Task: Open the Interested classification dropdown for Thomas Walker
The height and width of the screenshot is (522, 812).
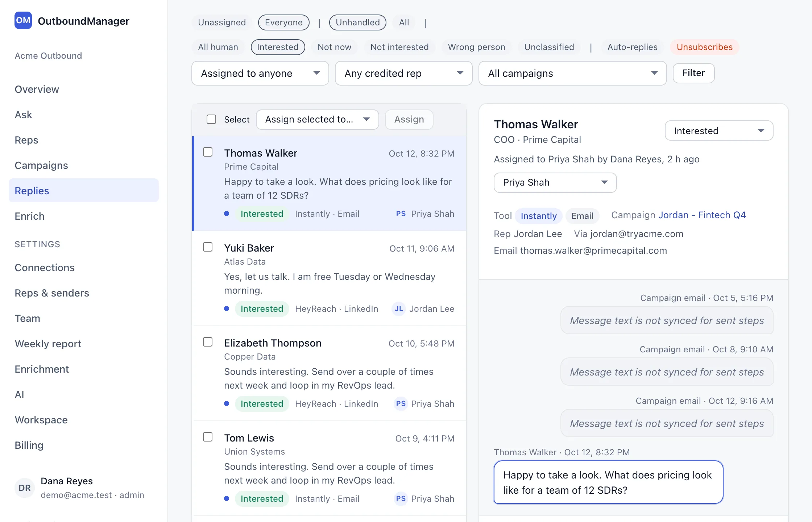Action: 719,130
